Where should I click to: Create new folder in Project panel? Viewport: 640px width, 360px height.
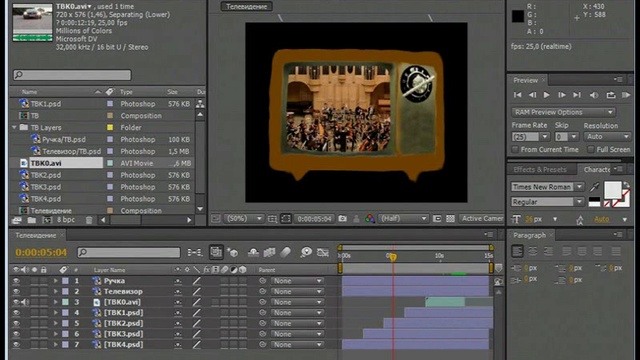pyautogui.click(x=31, y=220)
